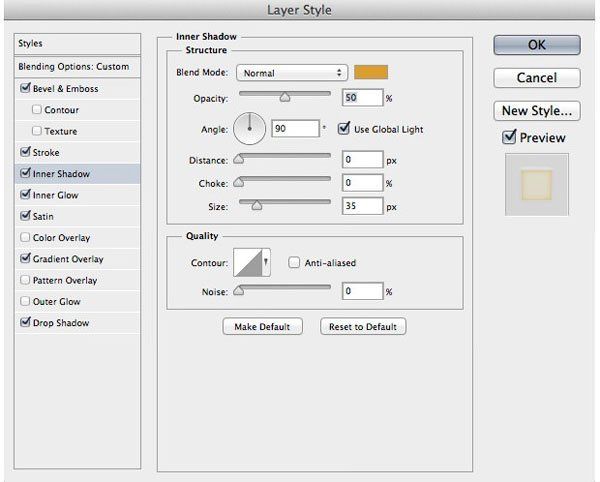Enable the Anti-aliased checkbox
Image resolution: width=600 pixels, height=482 pixels.
point(294,262)
